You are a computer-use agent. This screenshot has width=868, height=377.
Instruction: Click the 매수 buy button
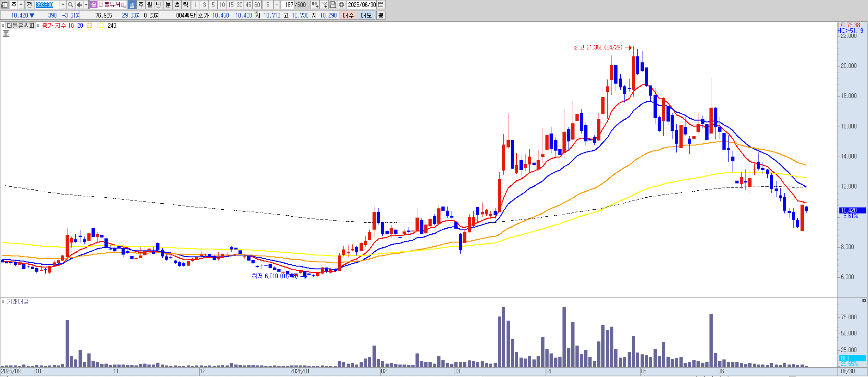pos(348,15)
